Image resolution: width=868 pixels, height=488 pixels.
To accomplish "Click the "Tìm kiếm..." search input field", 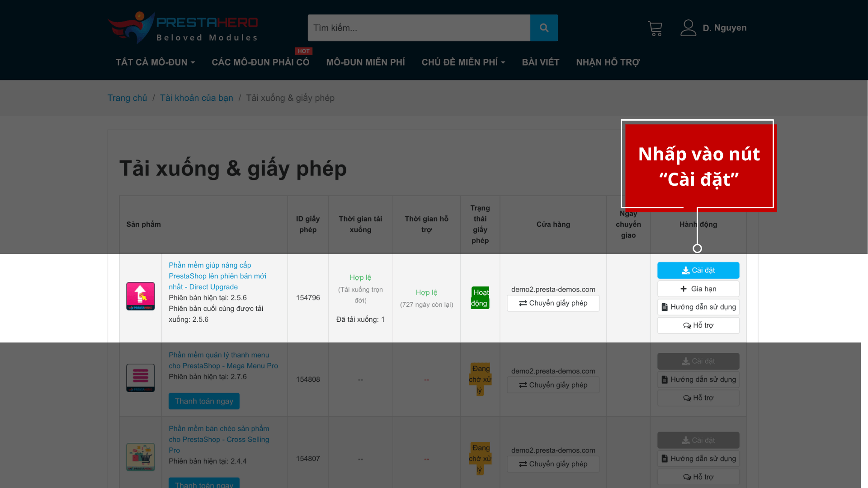I will pyautogui.click(x=419, y=28).
